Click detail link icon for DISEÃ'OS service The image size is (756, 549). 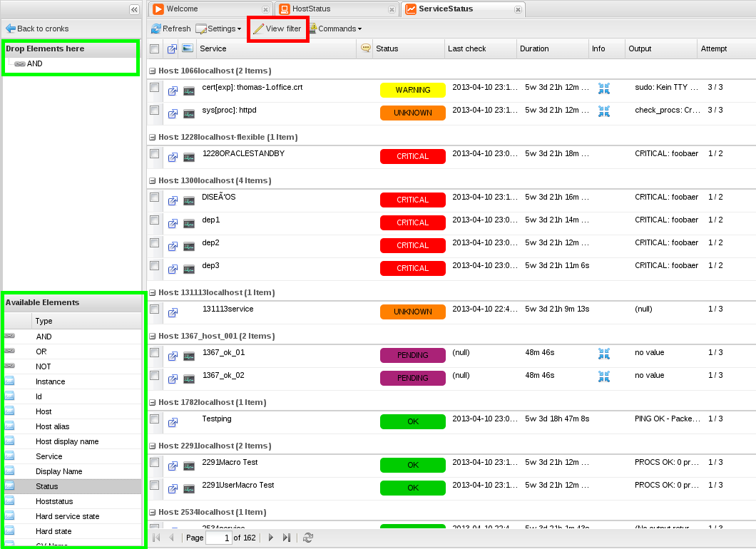point(173,200)
